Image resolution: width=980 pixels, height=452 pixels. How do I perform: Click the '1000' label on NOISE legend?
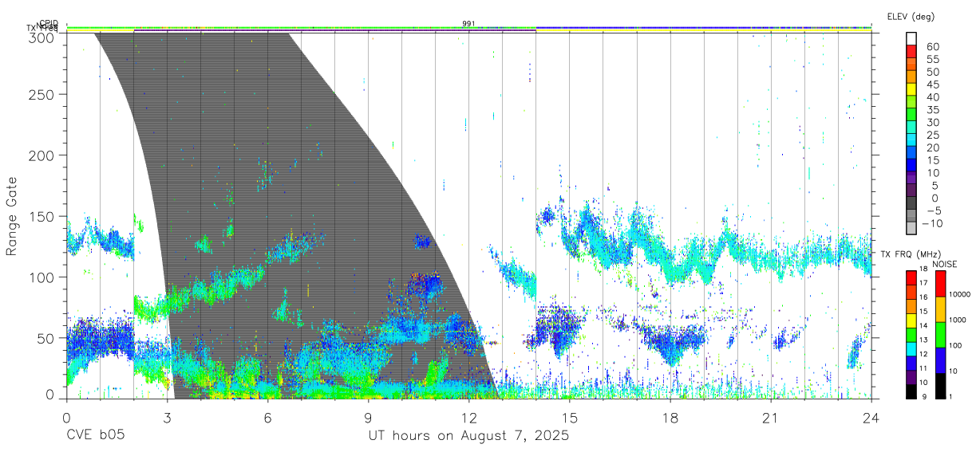tap(958, 320)
